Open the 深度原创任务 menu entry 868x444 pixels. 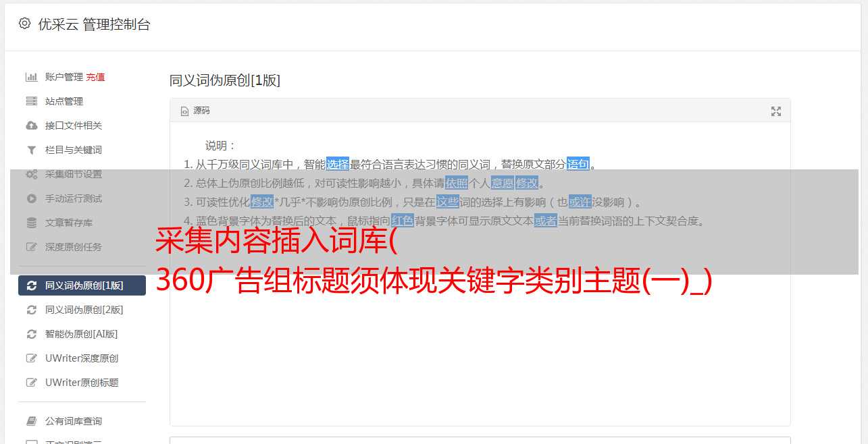[82, 247]
